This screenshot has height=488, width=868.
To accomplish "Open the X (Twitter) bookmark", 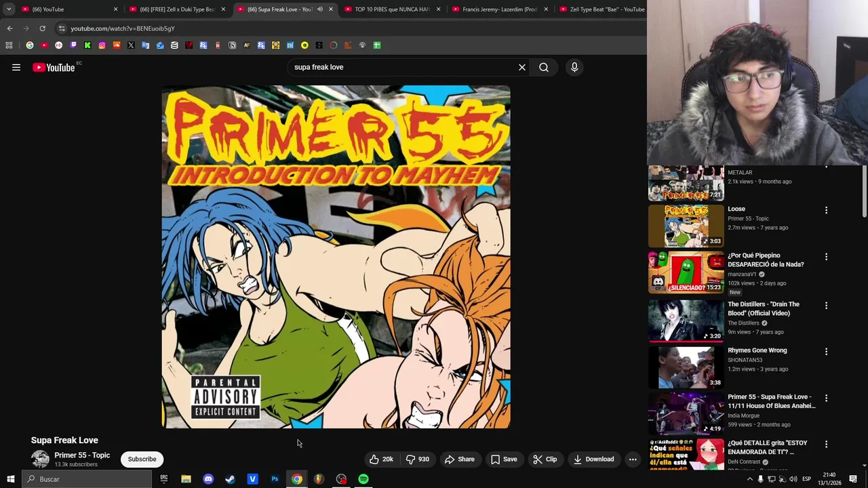I will (x=131, y=45).
